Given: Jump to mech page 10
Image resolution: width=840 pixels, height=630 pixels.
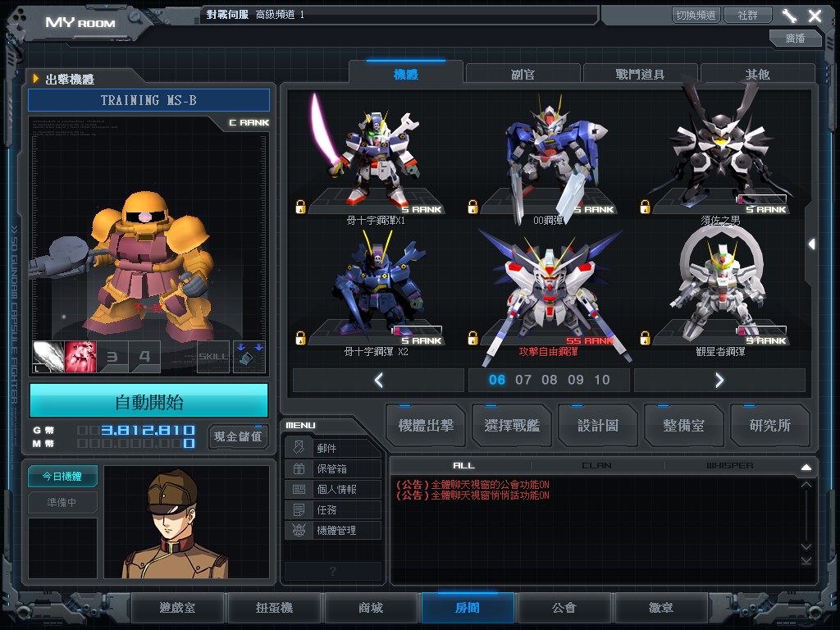Looking at the screenshot, I should (601, 380).
